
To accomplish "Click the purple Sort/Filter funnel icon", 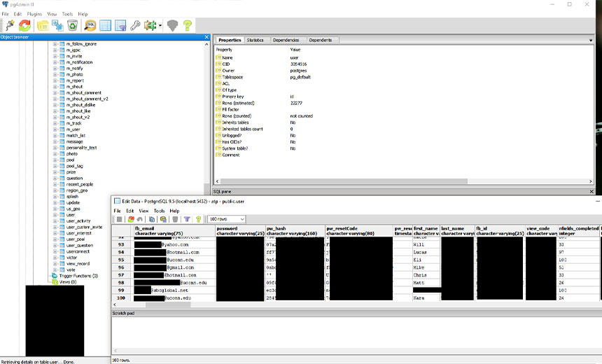I will click(x=187, y=219).
